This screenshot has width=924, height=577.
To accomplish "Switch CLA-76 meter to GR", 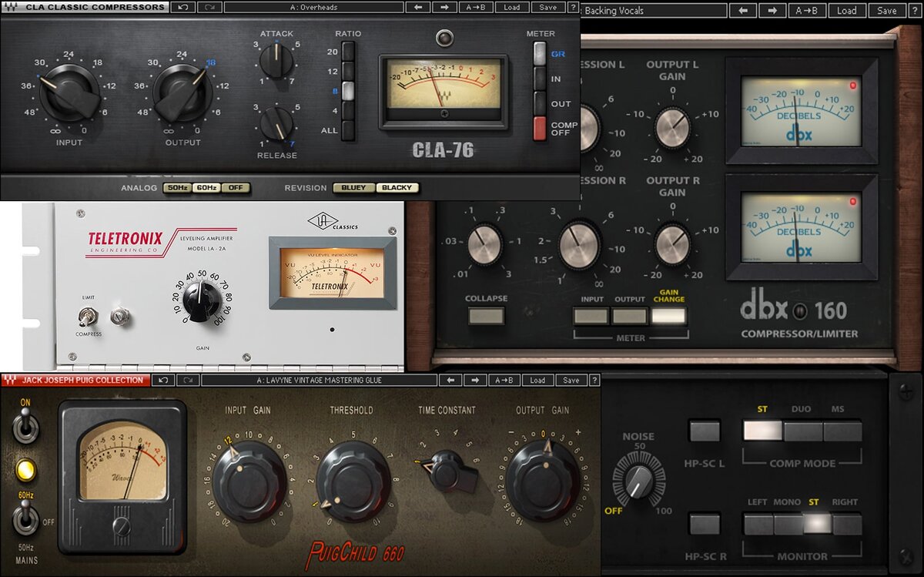I will tap(540, 54).
